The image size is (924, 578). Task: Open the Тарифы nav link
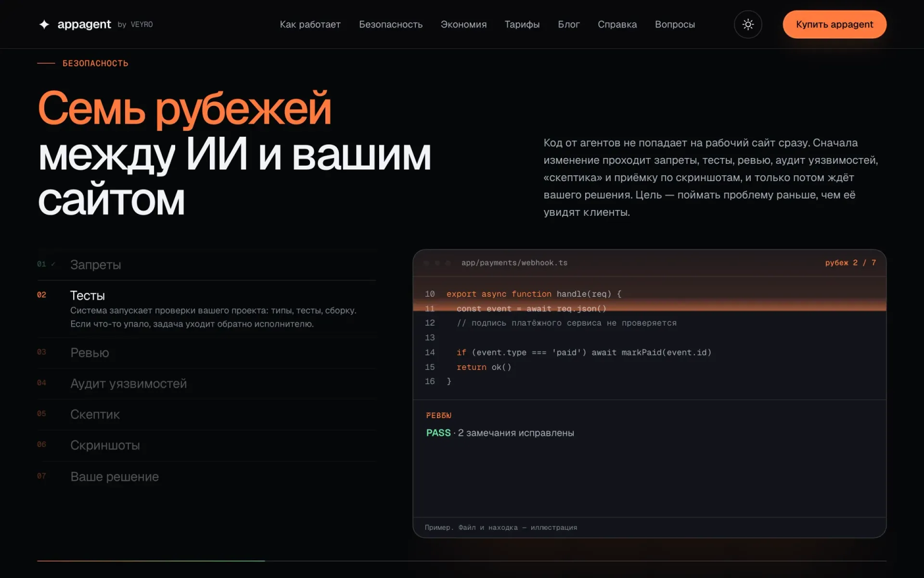522,25
